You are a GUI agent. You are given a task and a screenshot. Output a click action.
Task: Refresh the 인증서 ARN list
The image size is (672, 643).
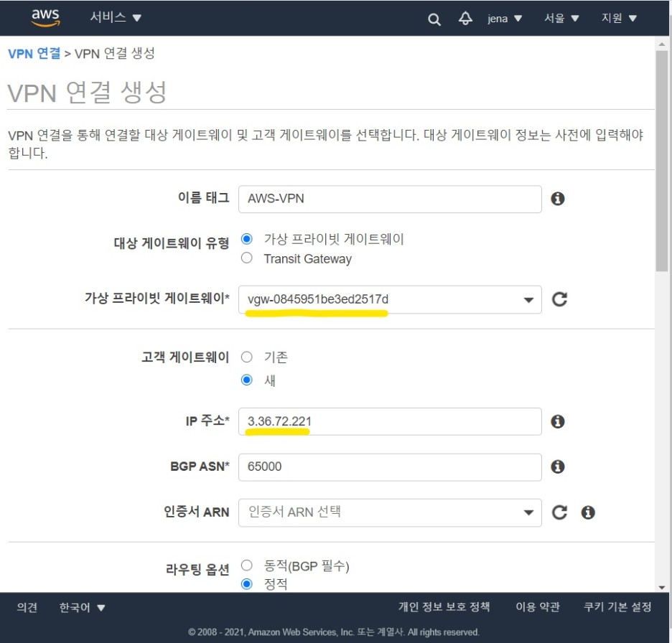coord(560,512)
